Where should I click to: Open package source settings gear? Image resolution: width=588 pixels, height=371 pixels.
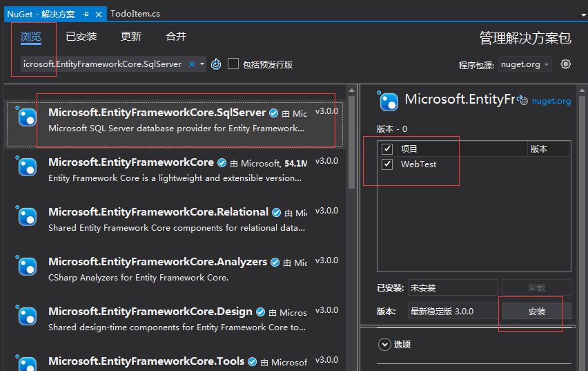click(x=565, y=64)
